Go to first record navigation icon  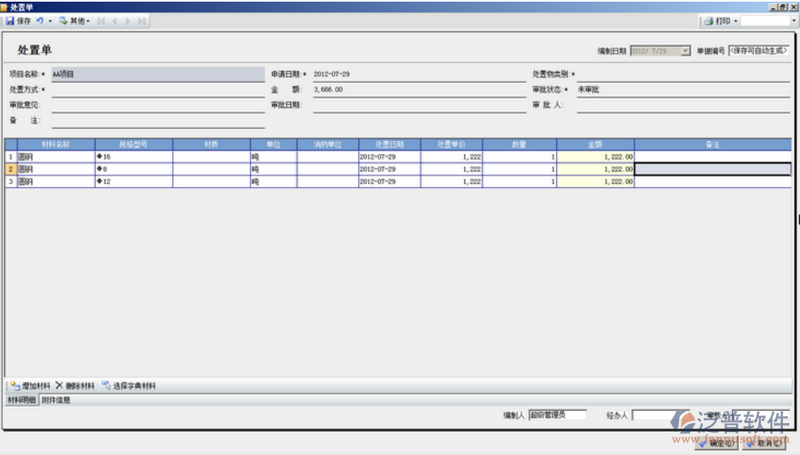(x=101, y=20)
